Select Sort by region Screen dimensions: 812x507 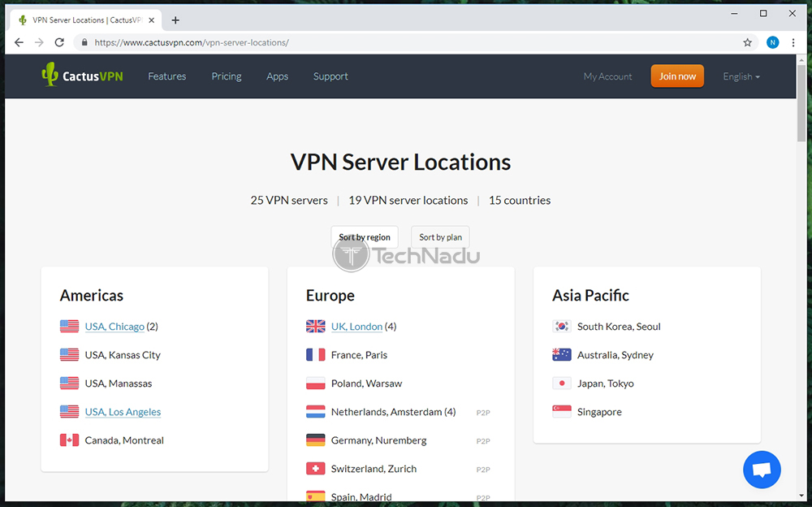[365, 237]
